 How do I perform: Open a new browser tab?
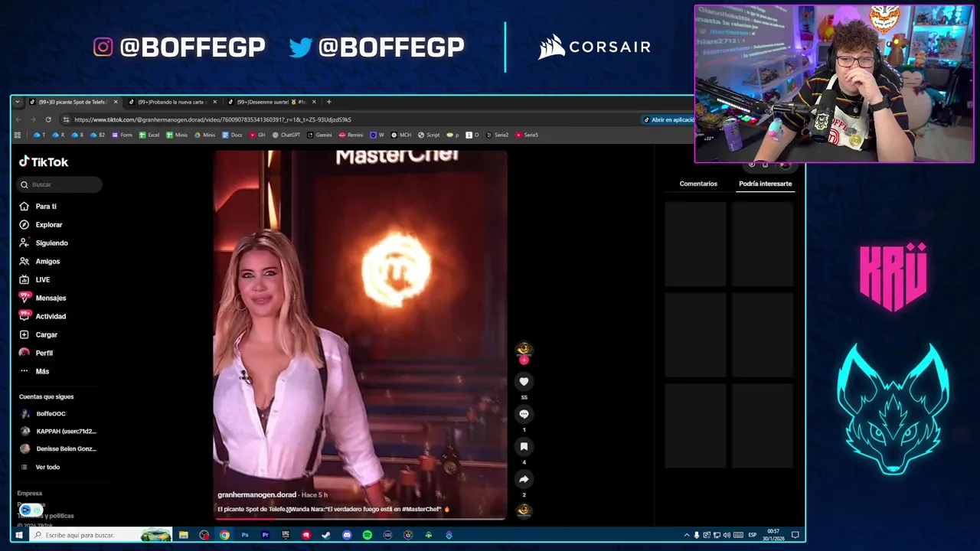pyautogui.click(x=329, y=102)
